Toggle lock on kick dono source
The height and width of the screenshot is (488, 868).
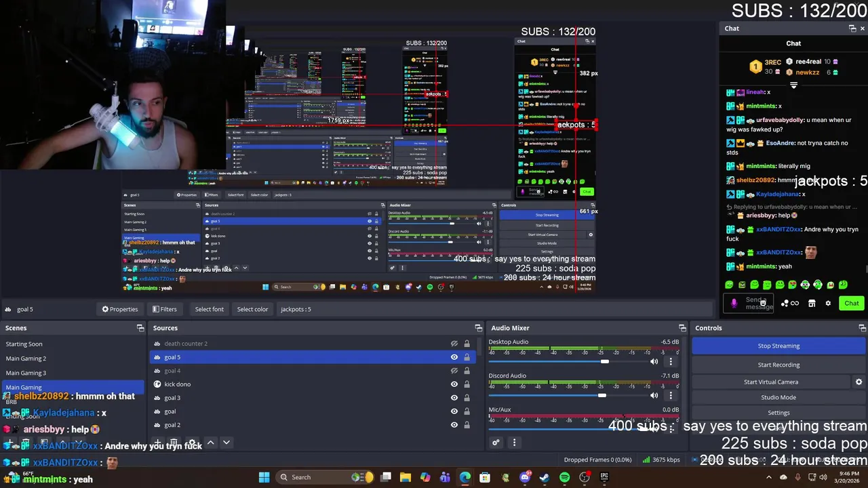[467, 384]
